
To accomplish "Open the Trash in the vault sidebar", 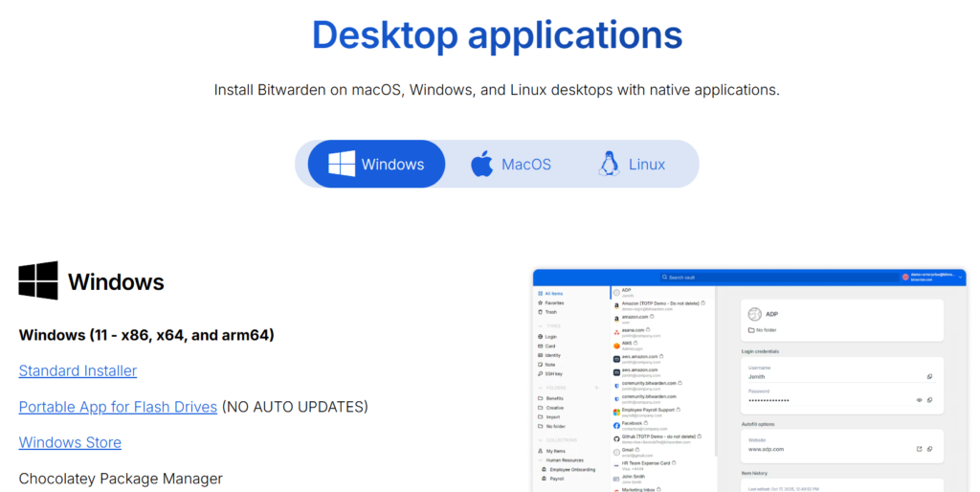I will 540,312.
